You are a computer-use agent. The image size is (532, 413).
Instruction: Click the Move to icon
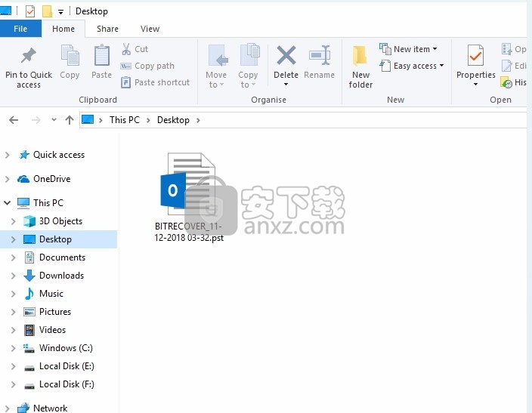coord(217,55)
